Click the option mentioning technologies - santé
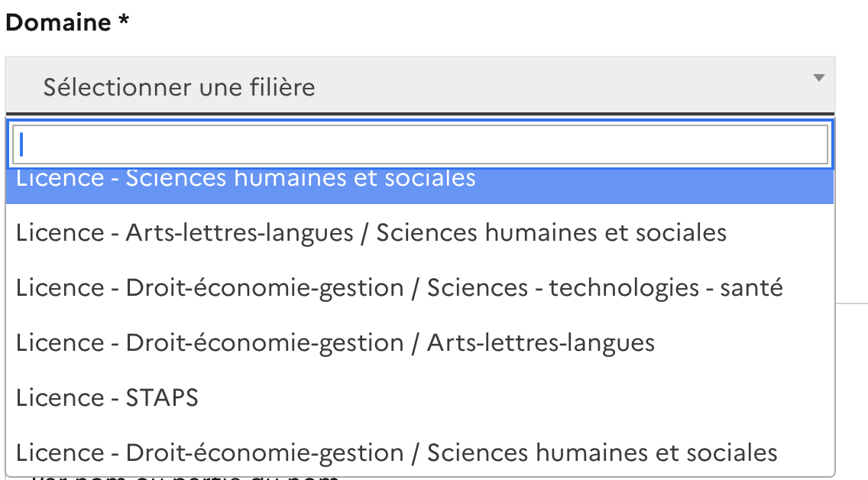The image size is (868, 480). (399, 288)
